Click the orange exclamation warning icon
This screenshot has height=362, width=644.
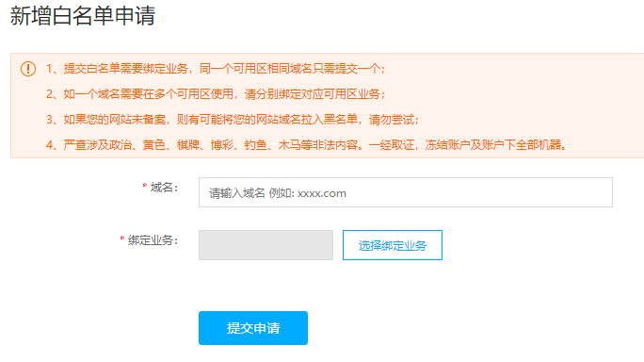tap(28, 69)
